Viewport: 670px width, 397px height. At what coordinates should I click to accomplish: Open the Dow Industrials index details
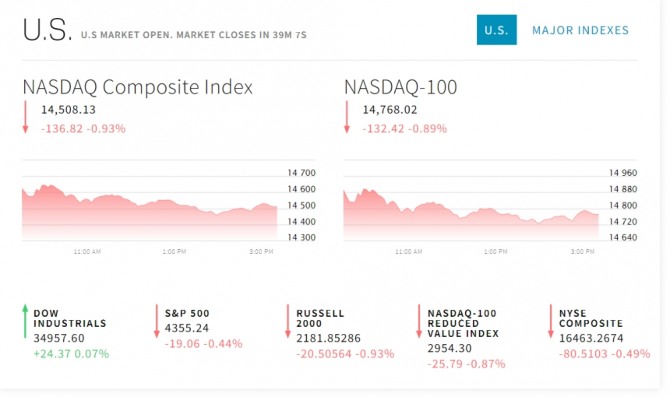pyautogui.click(x=70, y=318)
